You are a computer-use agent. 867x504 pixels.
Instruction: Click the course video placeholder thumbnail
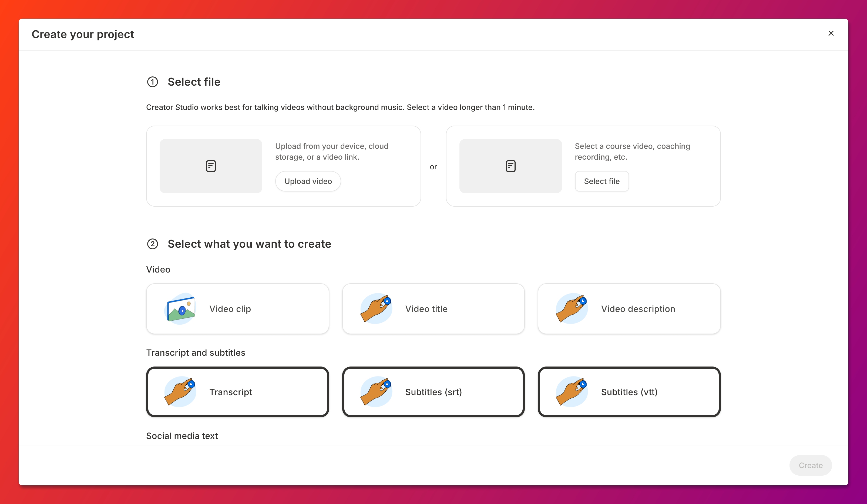[510, 166]
